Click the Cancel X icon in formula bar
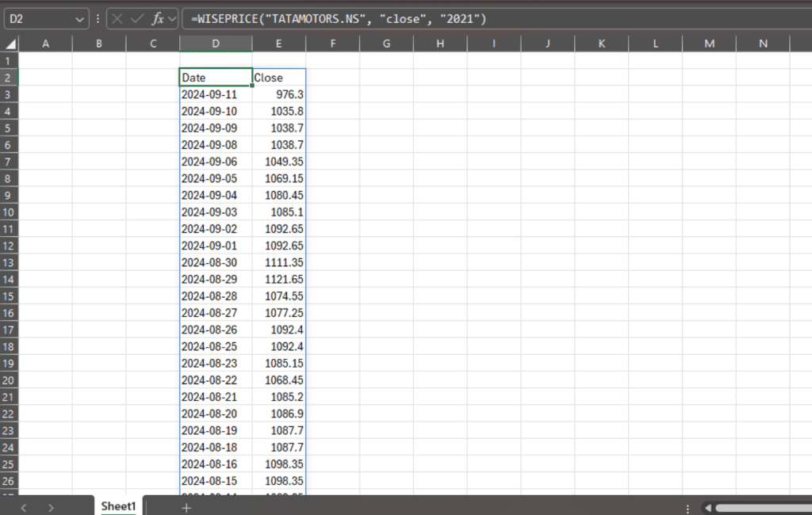 (118, 18)
